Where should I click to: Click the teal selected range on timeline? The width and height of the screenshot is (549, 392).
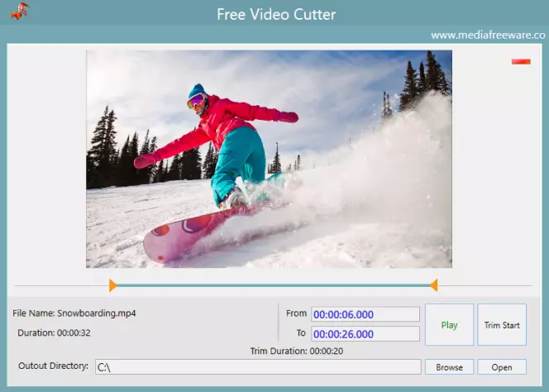(273, 285)
